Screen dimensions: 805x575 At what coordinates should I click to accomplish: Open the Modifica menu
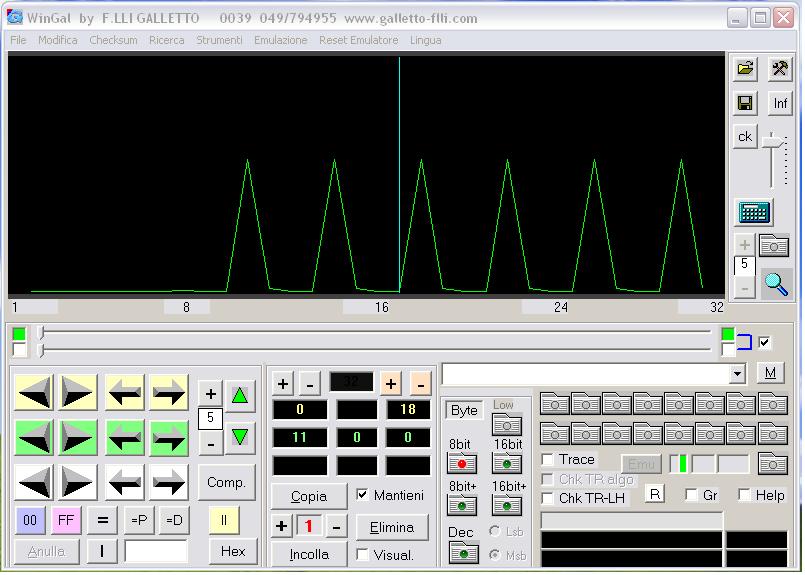click(x=58, y=40)
